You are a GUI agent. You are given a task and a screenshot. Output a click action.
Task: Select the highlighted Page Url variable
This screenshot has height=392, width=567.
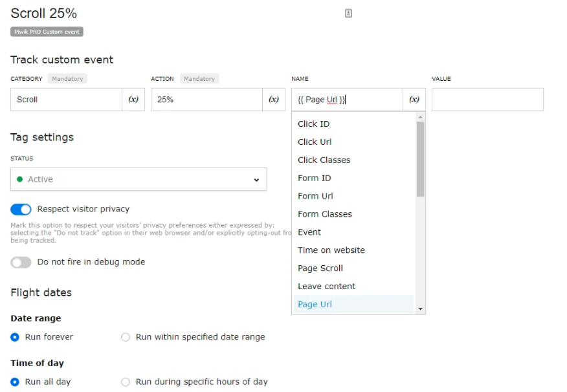pos(353,305)
